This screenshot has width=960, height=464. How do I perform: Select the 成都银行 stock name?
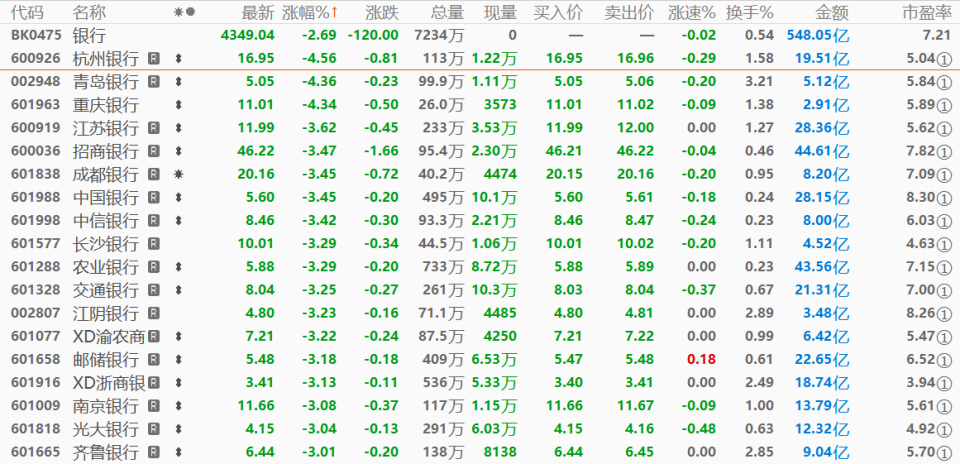pyautogui.click(x=105, y=174)
